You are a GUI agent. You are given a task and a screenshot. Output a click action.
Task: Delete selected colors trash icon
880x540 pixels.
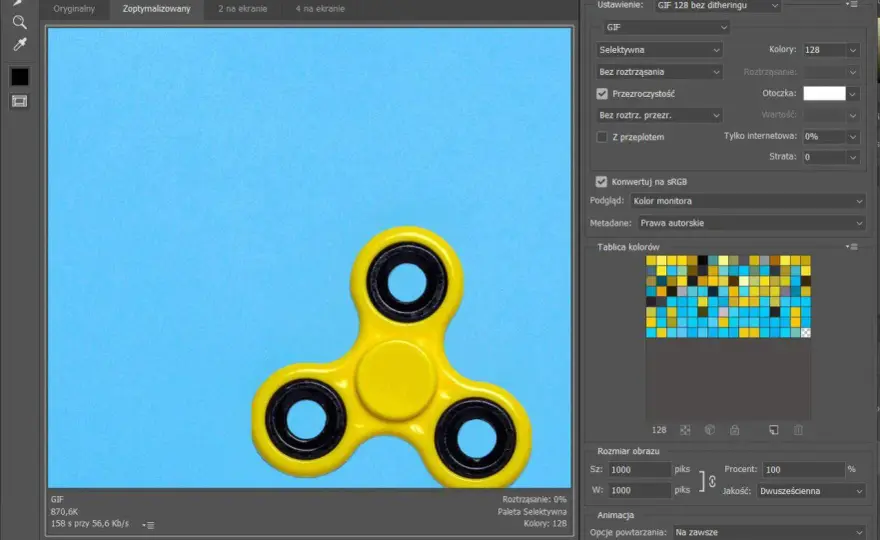point(799,430)
